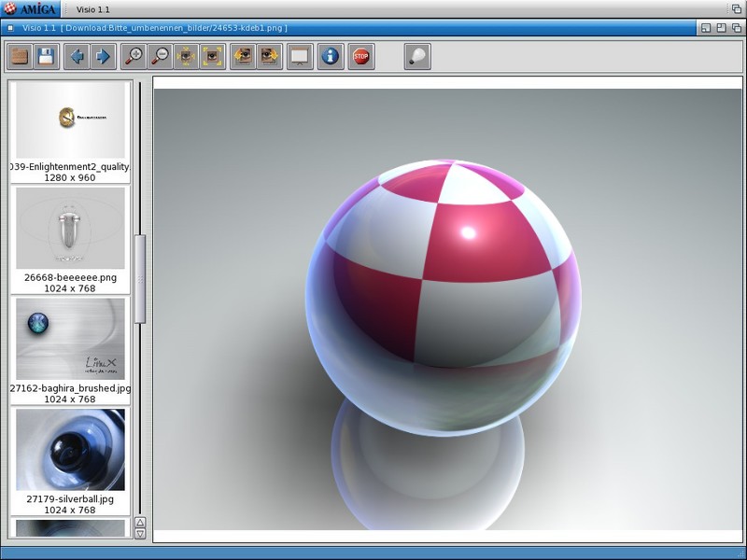Open image info with the blue 'i' icon
The image size is (747, 560).
tap(331, 57)
